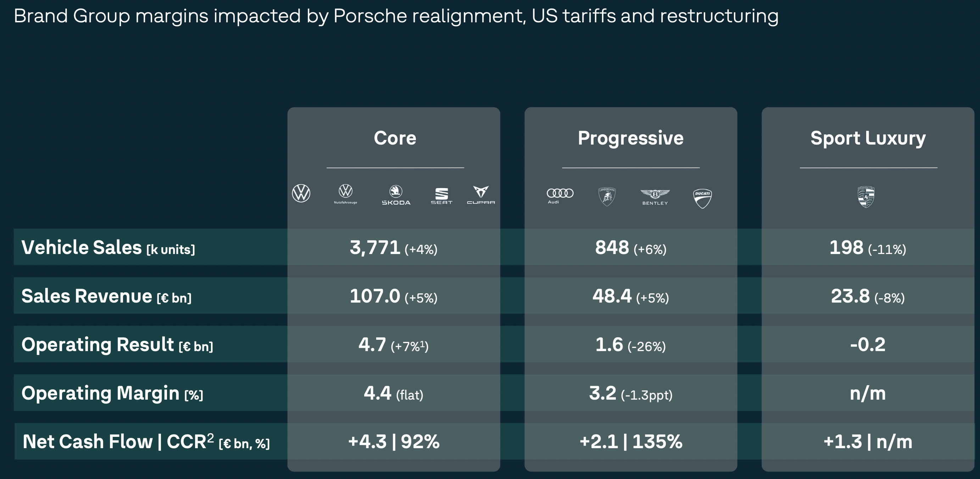Click the Net Cash Flow CCR label
This screenshot has height=479, width=980.
[146, 442]
